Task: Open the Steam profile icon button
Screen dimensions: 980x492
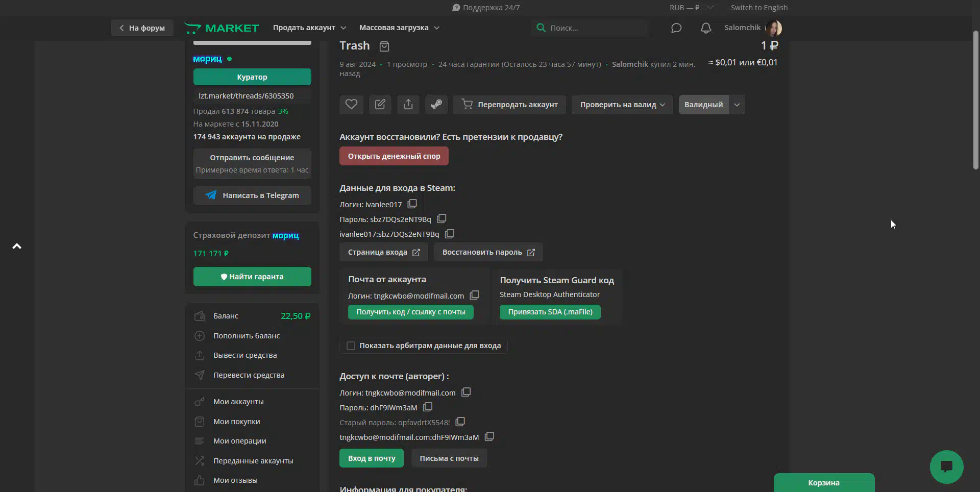Action: 436,104
